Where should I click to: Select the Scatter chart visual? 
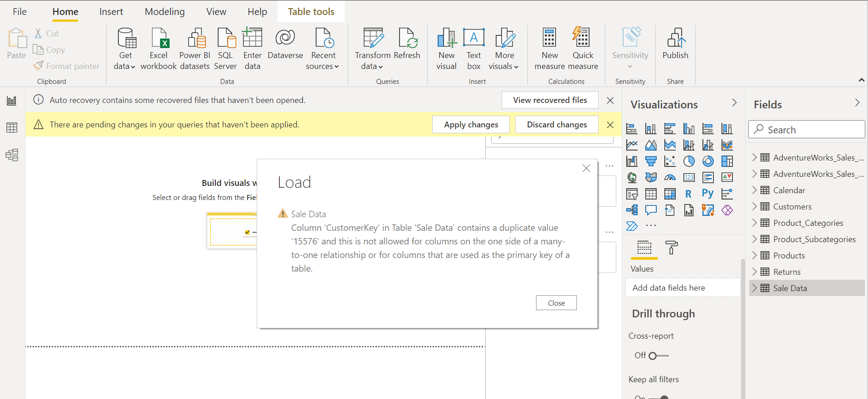click(x=670, y=161)
